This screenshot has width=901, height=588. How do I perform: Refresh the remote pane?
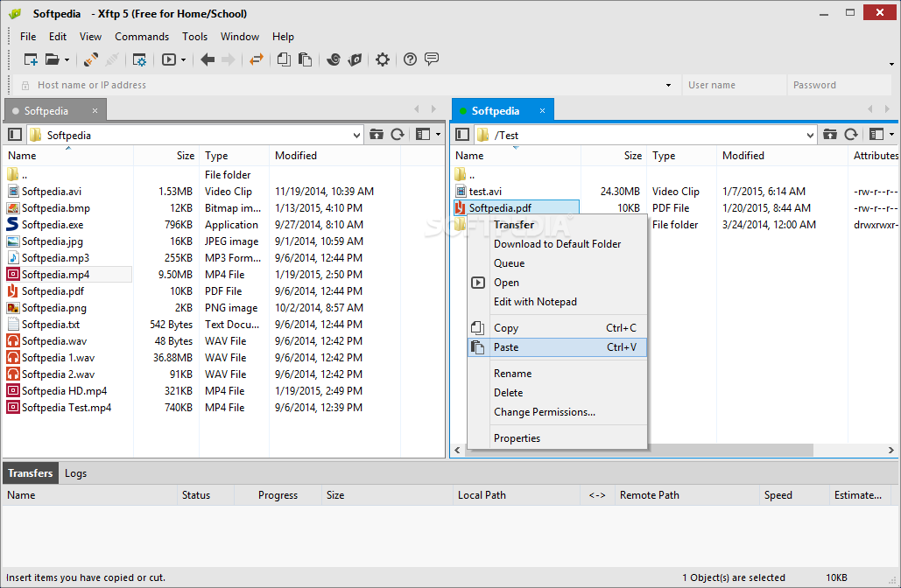click(x=851, y=135)
